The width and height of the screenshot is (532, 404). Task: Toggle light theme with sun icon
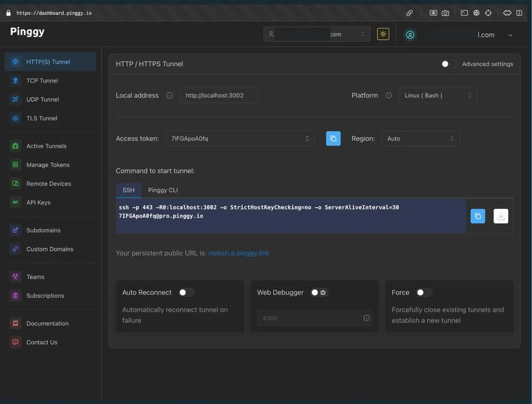383,34
